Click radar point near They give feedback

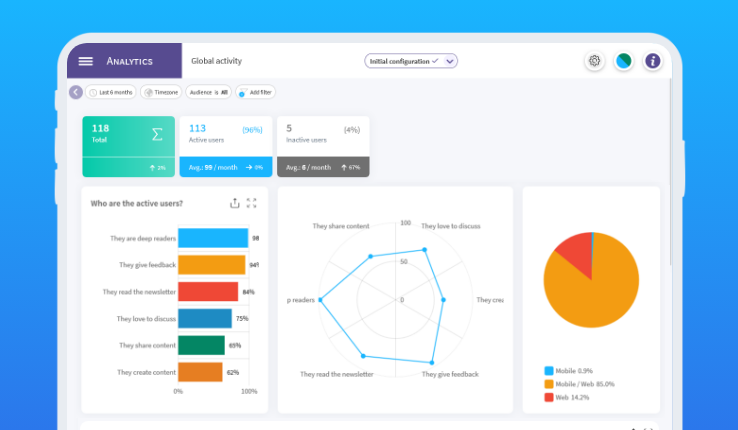point(432,363)
